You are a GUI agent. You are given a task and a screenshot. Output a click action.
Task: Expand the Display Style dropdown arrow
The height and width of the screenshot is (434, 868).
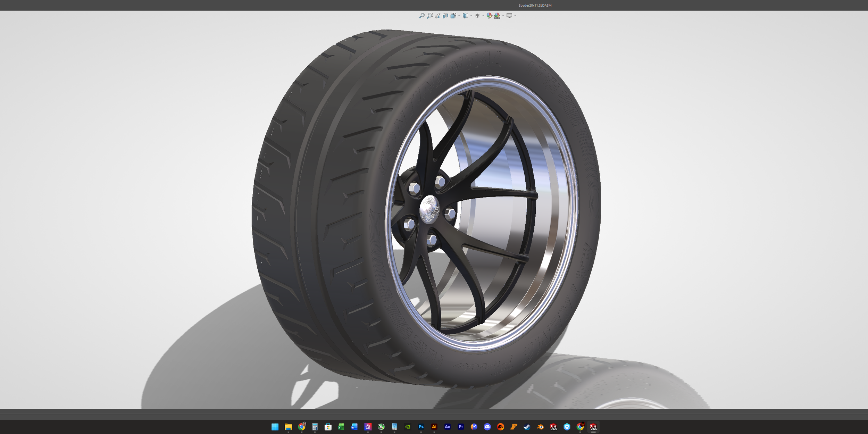click(x=471, y=16)
